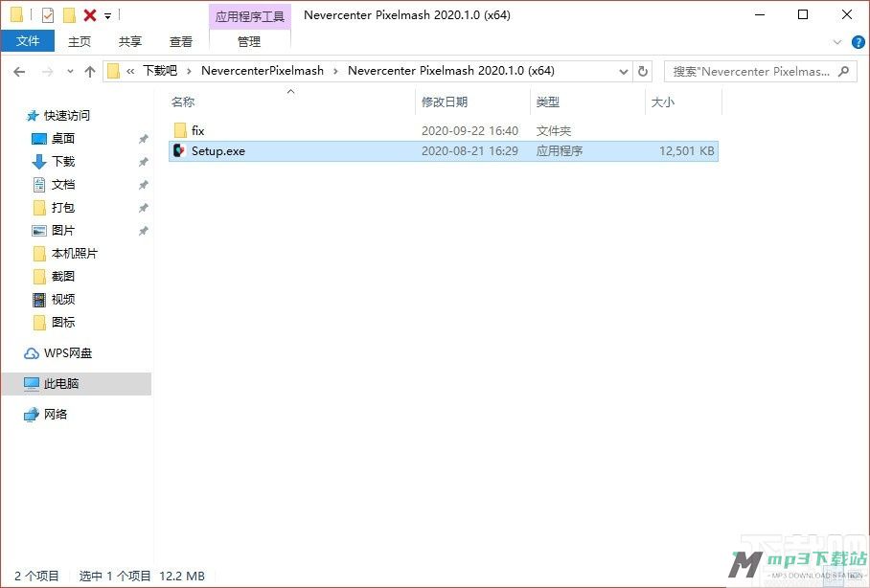Open the 截图 folder in the sidebar
The width and height of the screenshot is (870, 588).
click(x=63, y=276)
